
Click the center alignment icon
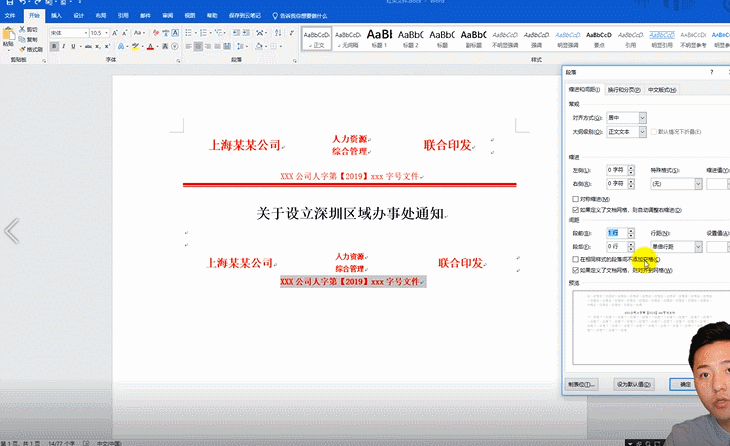tap(198, 47)
